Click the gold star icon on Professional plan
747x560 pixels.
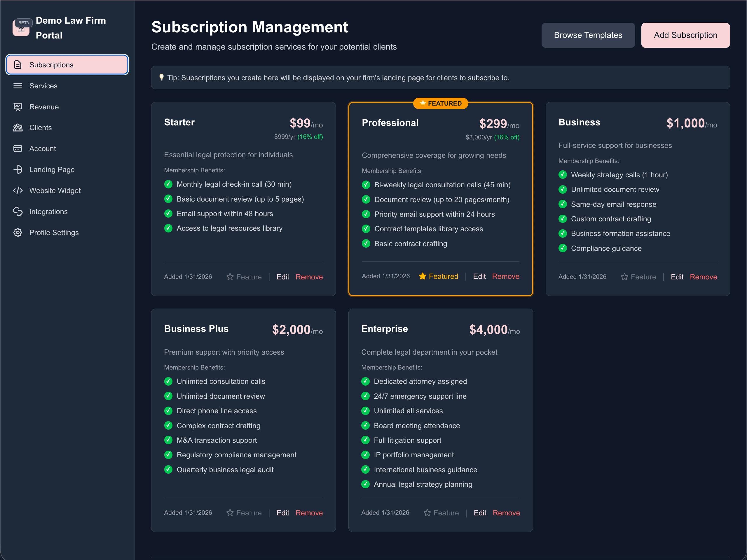coord(423,276)
